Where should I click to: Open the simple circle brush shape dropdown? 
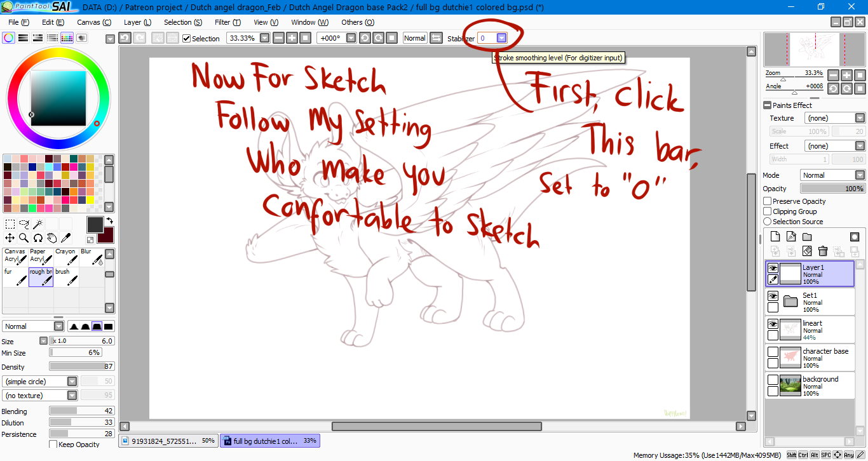coord(72,382)
